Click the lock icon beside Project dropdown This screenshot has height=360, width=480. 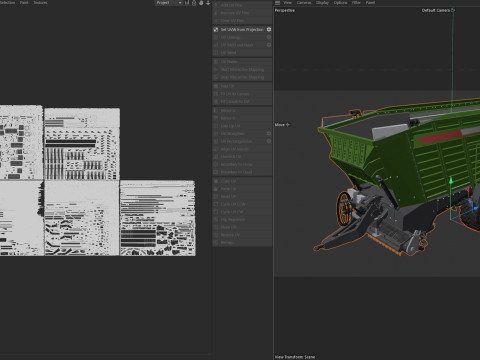tap(194, 3)
